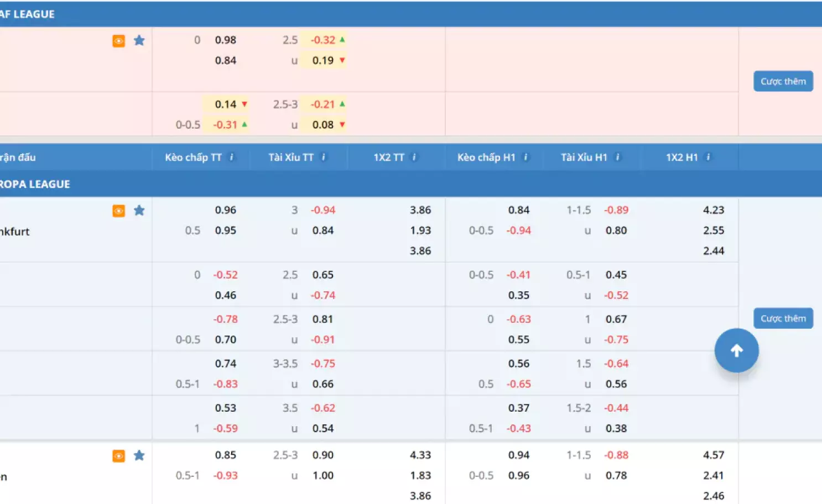Star the bottom Europa League match

point(139,455)
